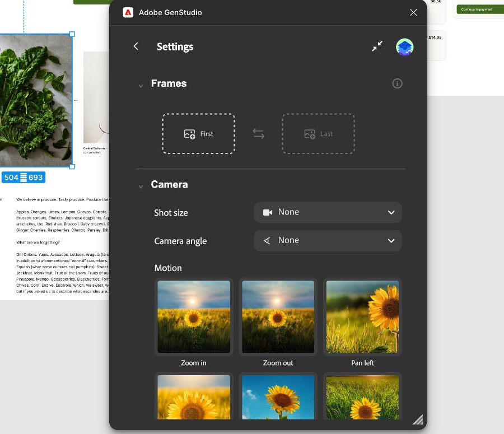Click the 'We believe in produce' paragraph
The image size is (504, 434).
pyautogui.click(x=63, y=199)
